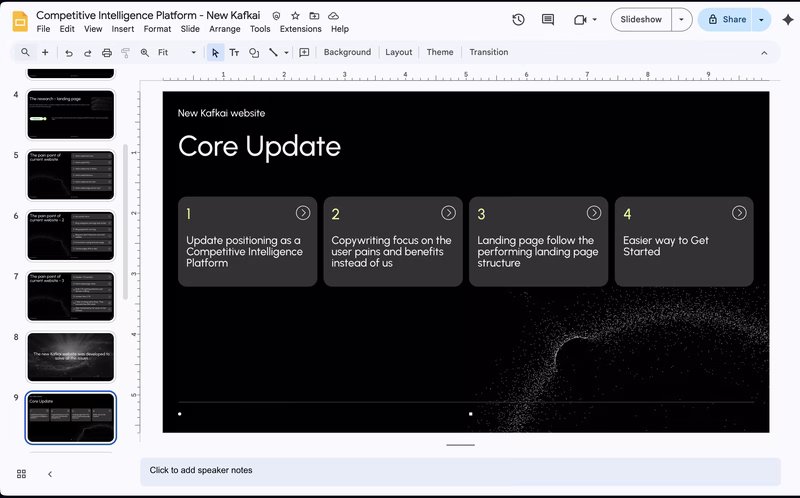Open the Arrange menu

click(x=224, y=29)
